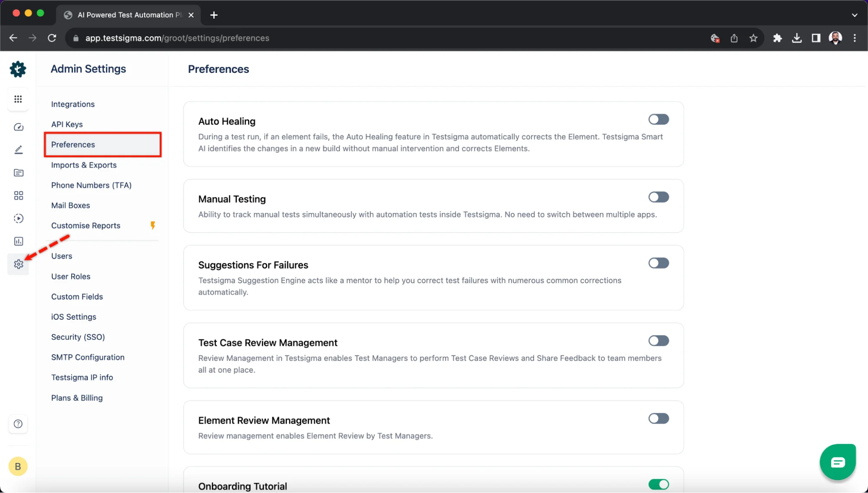This screenshot has height=493, width=868.
Task: Turn on Manual Testing toggle
Action: tap(658, 197)
